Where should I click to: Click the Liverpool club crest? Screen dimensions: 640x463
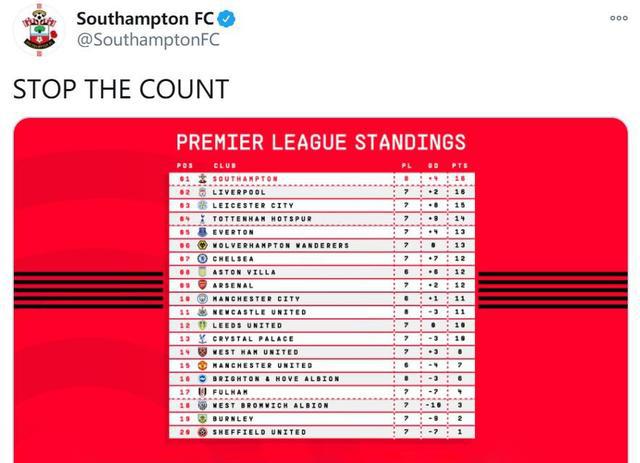pyautogui.click(x=203, y=191)
